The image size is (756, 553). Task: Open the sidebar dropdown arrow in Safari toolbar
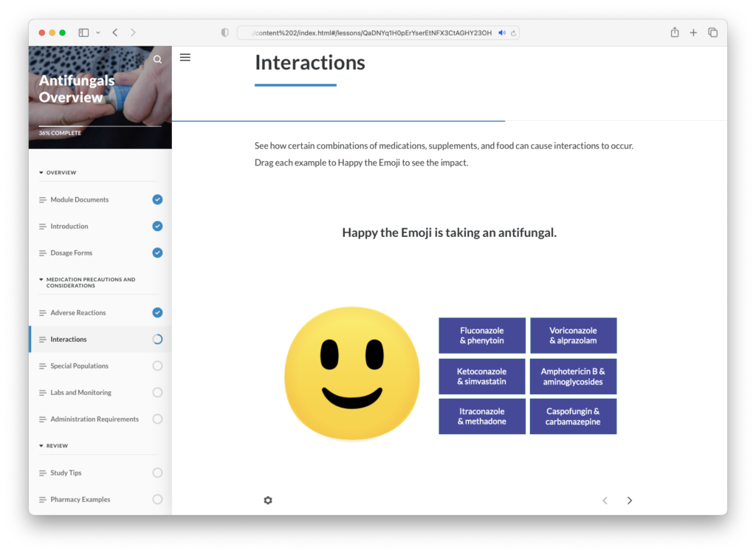[x=98, y=32]
